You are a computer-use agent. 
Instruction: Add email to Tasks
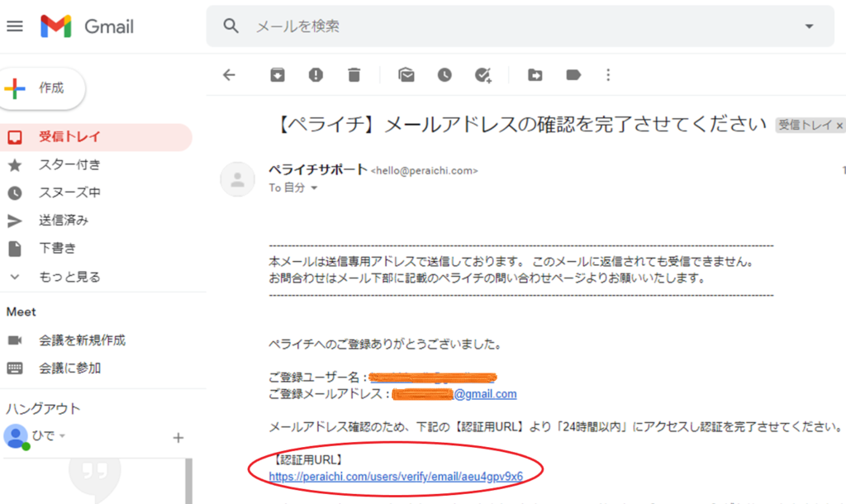[x=482, y=75]
